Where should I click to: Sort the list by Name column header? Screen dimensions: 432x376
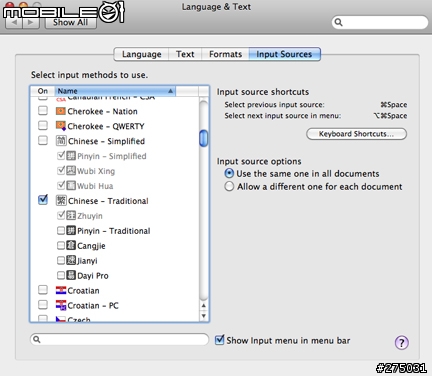[115, 91]
